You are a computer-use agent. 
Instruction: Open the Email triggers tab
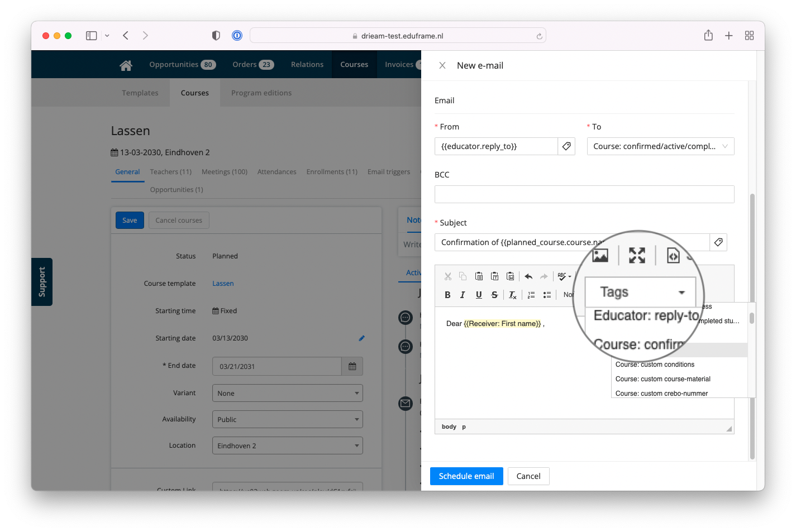pos(389,172)
